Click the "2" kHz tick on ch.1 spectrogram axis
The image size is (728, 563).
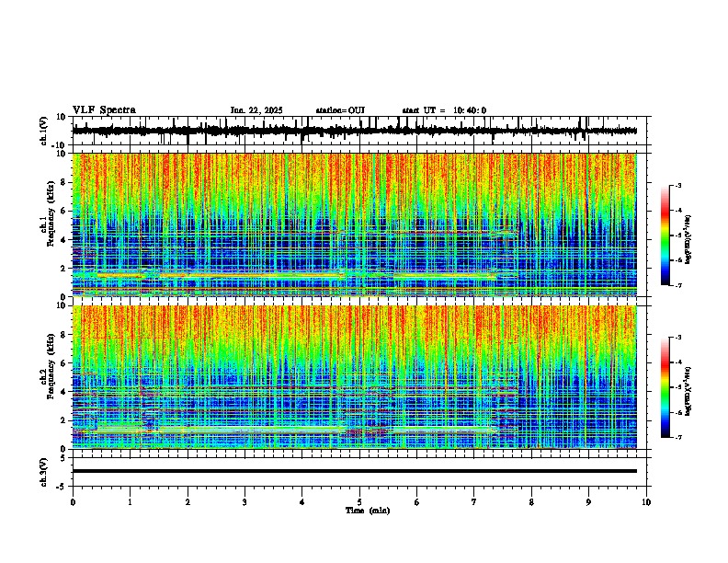click(x=64, y=269)
